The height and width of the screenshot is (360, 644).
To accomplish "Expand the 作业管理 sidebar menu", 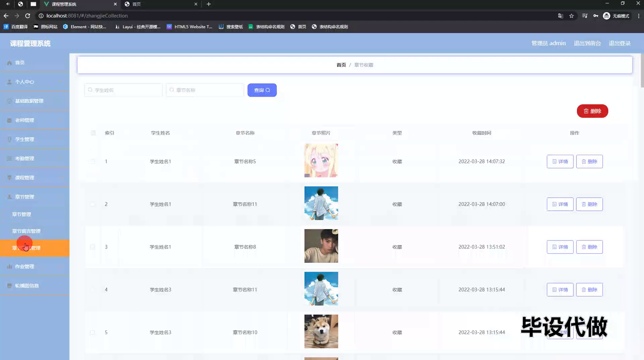I will (35, 266).
